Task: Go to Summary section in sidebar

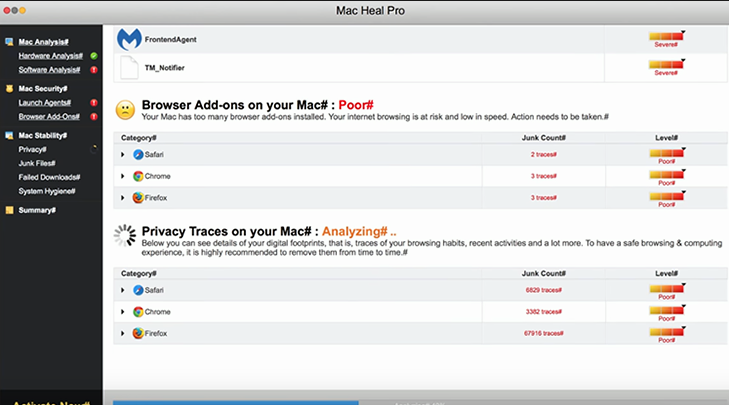Action: point(38,210)
